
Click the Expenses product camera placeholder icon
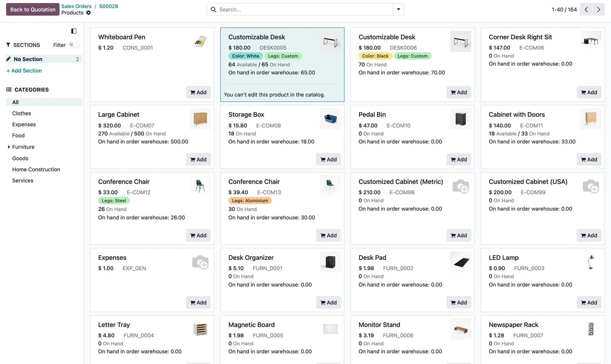click(x=200, y=262)
